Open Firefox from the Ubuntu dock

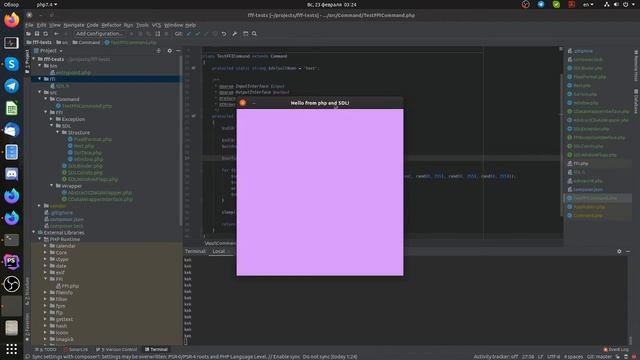11,20
